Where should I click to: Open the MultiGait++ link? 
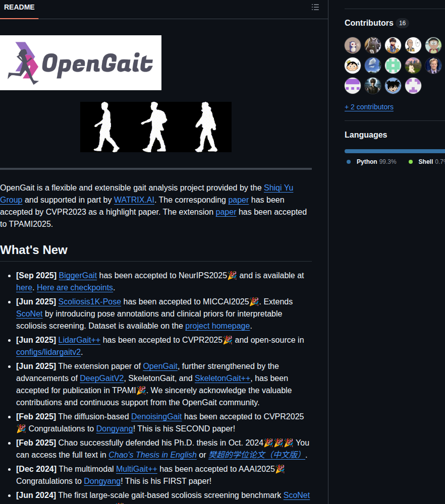136,469
